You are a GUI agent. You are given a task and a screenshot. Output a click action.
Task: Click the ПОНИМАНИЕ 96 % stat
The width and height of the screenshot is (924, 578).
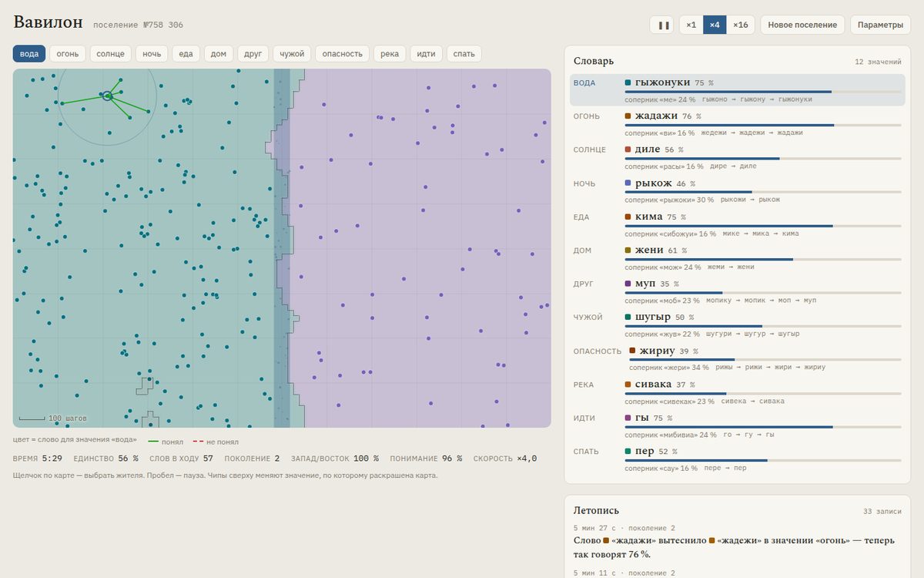click(426, 459)
